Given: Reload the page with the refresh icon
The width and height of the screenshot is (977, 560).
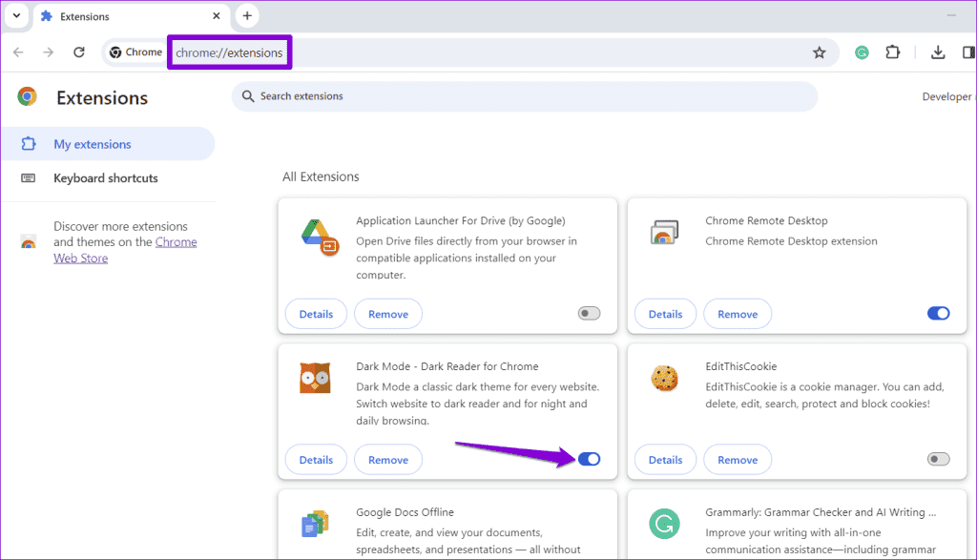Looking at the screenshot, I should click(x=79, y=52).
